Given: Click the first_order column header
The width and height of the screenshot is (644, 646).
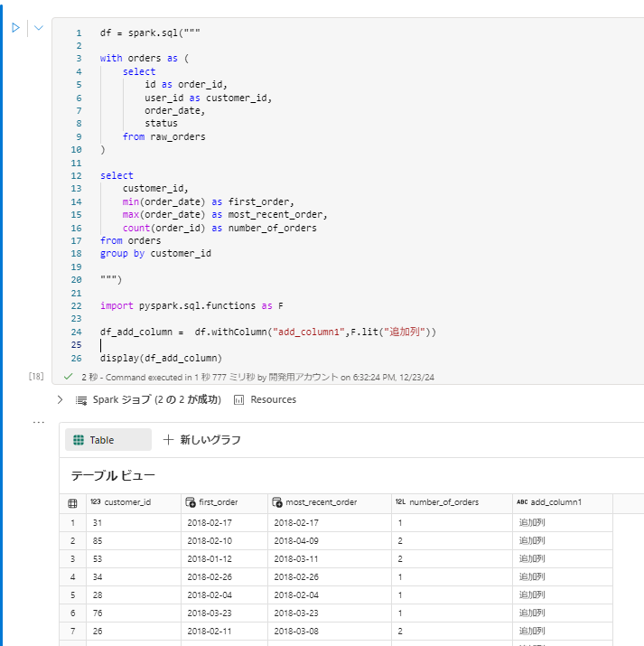Looking at the screenshot, I should (x=224, y=502).
